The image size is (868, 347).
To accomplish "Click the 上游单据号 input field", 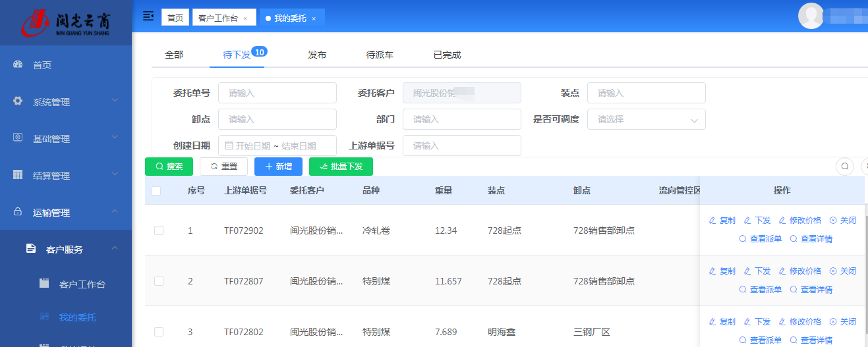I will 461,146.
